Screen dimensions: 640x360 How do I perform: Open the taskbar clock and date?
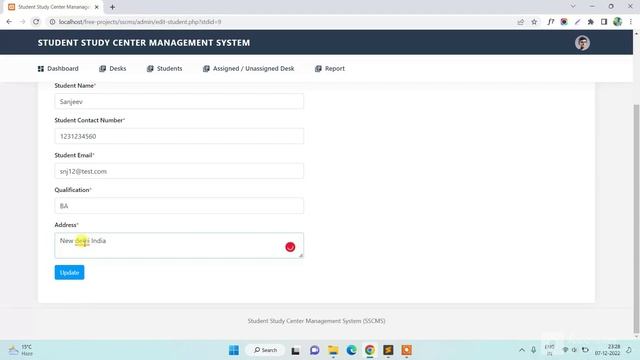(x=608, y=350)
